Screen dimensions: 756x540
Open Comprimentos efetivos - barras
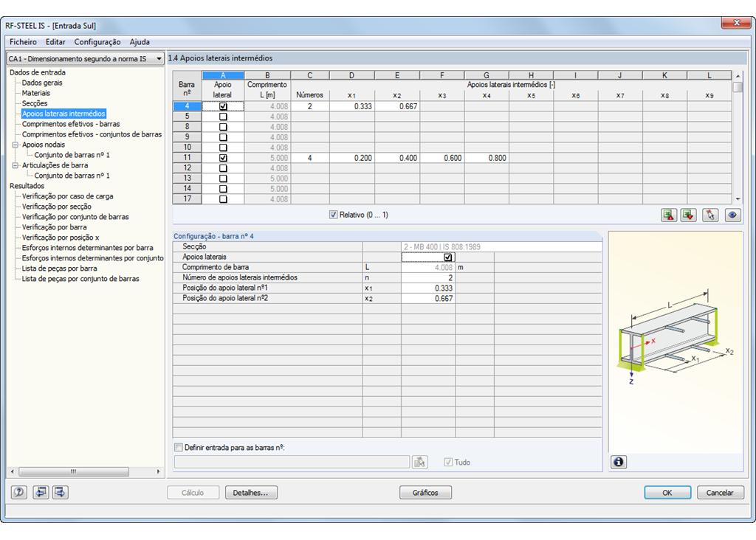tap(71, 124)
